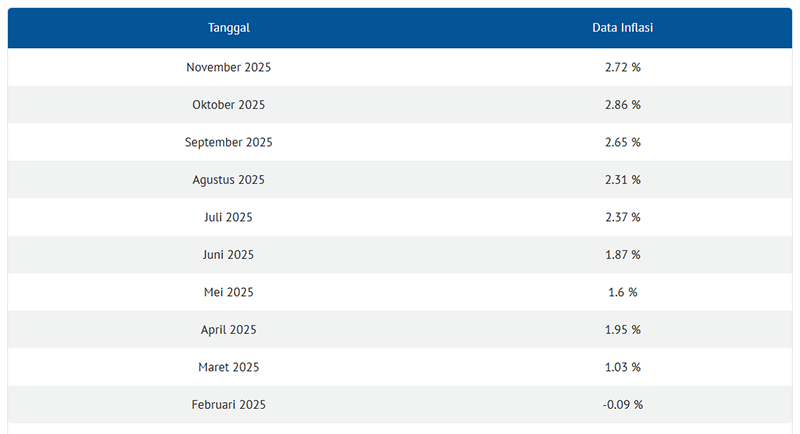Image resolution: width=800 pixels, height=434 pixels.
Task: Select the Mei 2025 date cell
Action: (229, 292)
